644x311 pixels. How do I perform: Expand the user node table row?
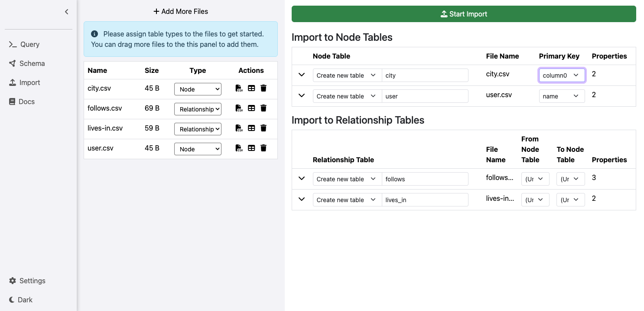tap(302, 96)
